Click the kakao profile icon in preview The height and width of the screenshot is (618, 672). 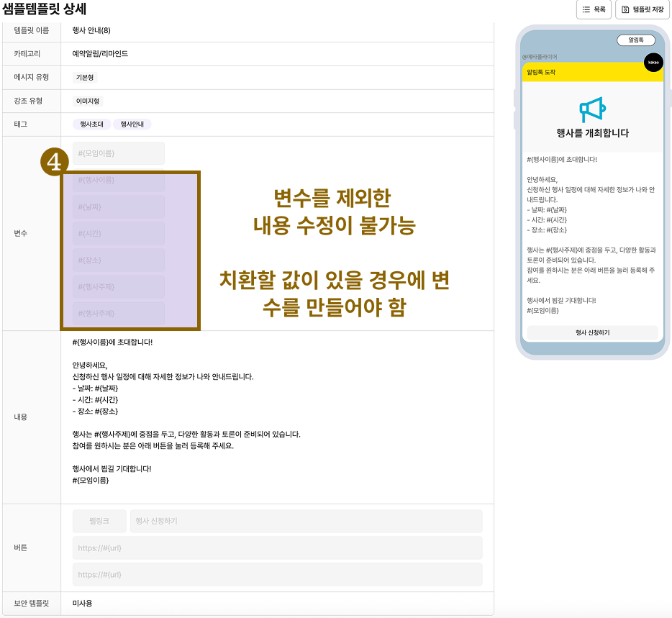653,63
